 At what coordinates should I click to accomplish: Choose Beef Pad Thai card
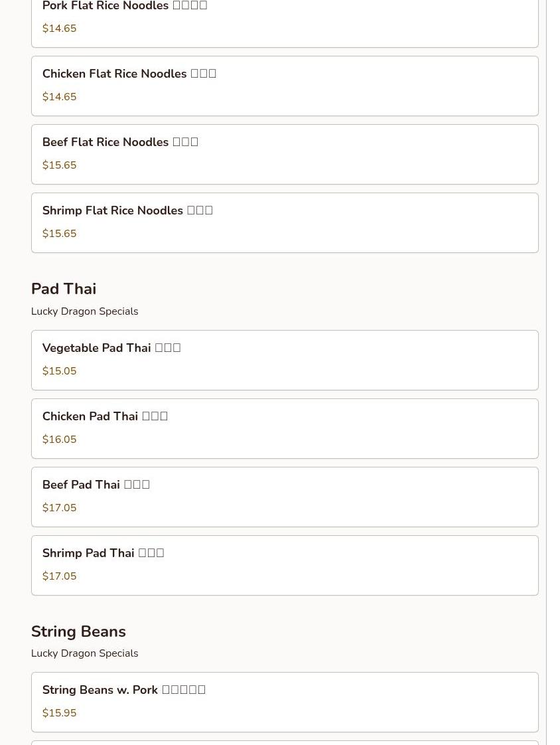[285, 497]
